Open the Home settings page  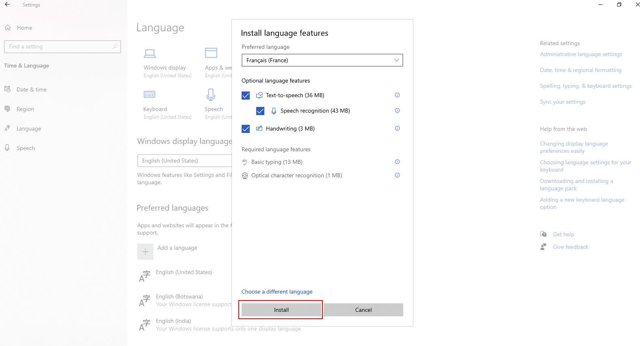(x=24, y=28)
